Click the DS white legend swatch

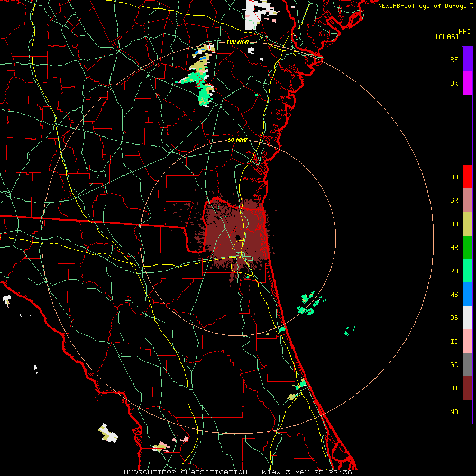tap(467, 317)
